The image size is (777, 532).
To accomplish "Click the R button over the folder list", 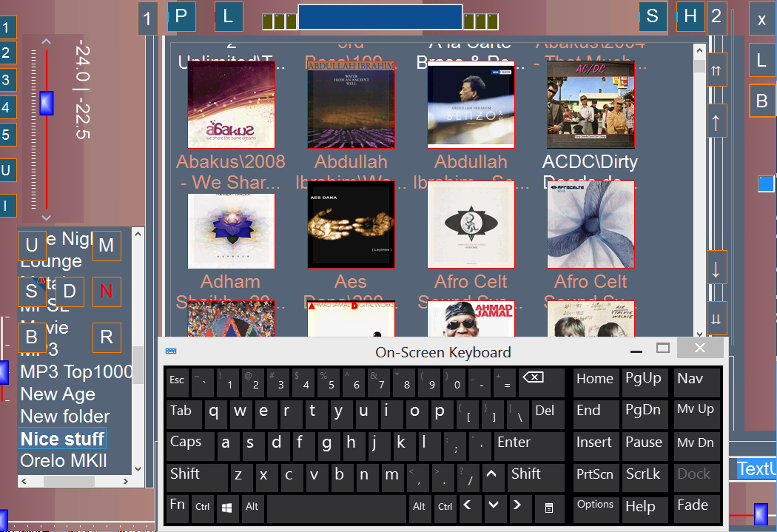I will coord(107,337).
